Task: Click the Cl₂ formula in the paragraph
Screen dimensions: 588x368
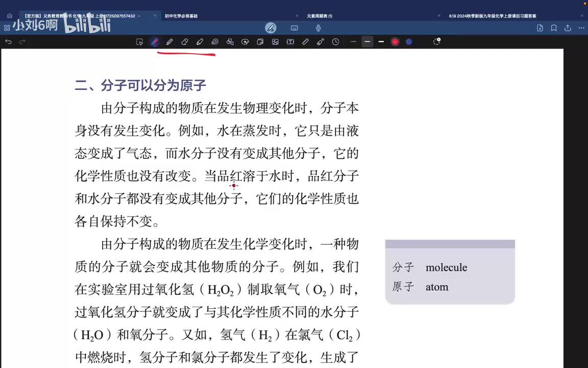Action: (345, 335)
